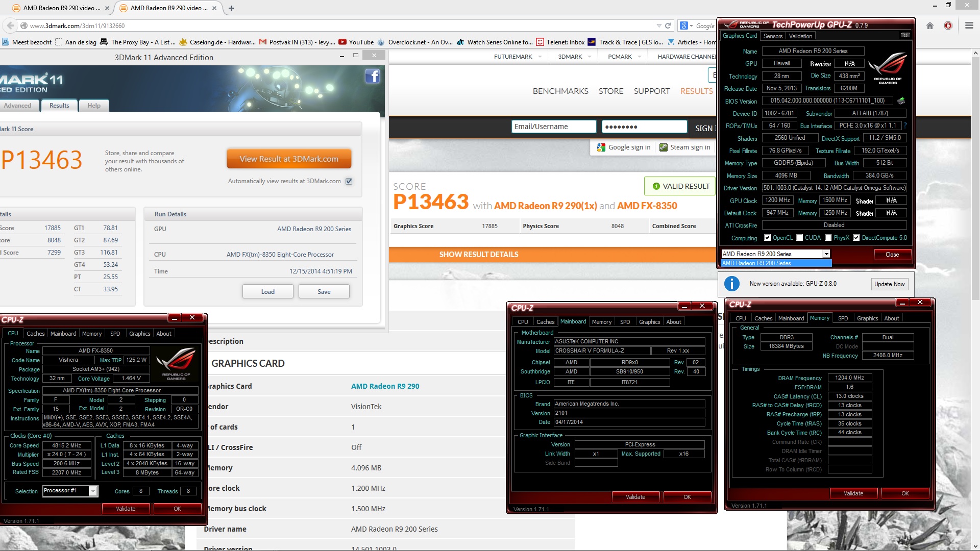980x551 pixels.
Task: Open search engine selector dropdown arrow
Action: (x=691, y=26)
